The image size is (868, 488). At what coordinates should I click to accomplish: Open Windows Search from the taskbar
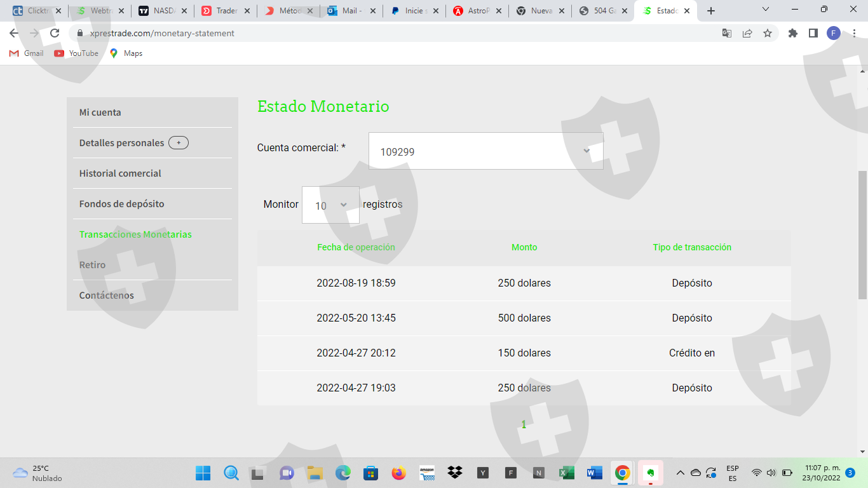tap(231, 473)
